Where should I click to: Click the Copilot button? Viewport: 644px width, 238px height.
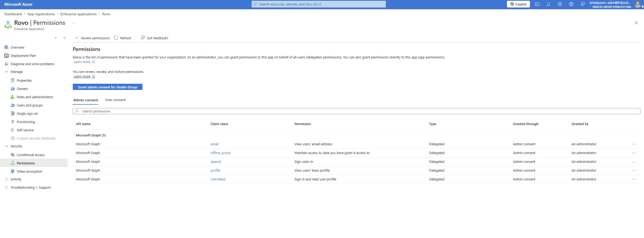coord(518,4)
